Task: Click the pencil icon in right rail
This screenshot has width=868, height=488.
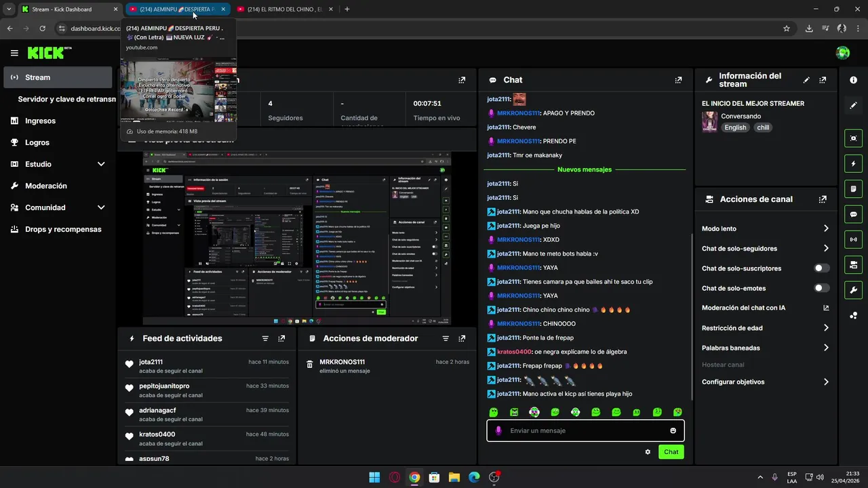Action: point(854,105)
